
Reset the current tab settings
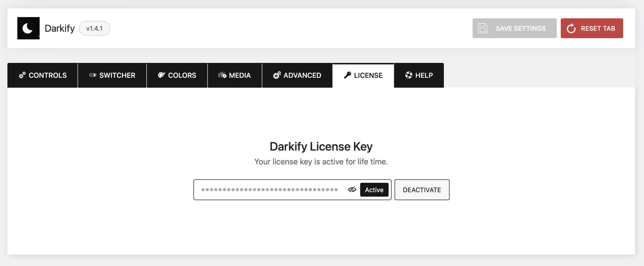pos(592,28)
